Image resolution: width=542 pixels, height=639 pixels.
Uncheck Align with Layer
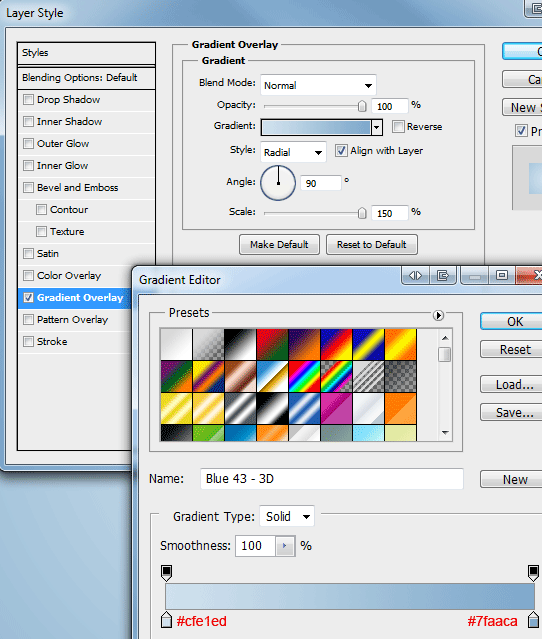pyautogui.click(x=341, y=151)
